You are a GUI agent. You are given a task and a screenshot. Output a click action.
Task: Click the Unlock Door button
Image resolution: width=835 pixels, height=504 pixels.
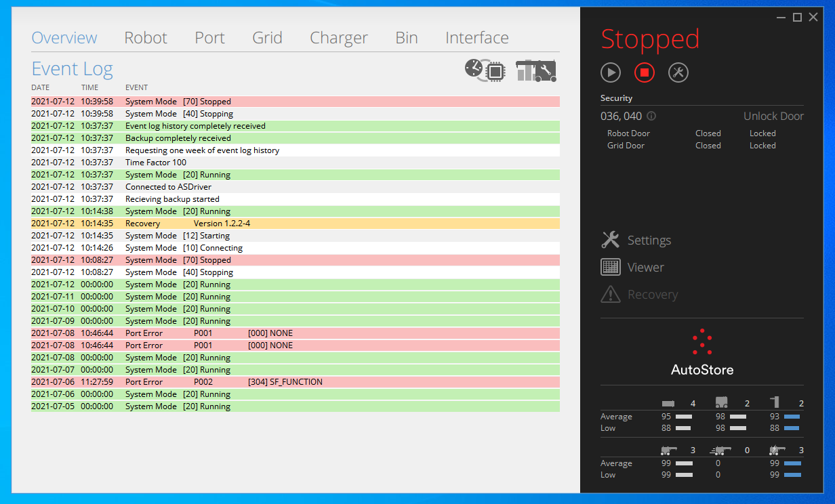tap(773, 117)
